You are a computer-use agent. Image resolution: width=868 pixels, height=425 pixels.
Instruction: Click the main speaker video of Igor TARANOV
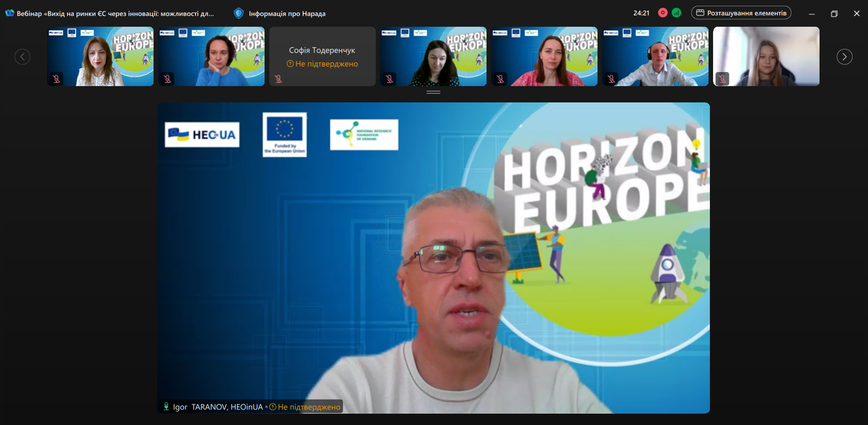click(434, 258)
